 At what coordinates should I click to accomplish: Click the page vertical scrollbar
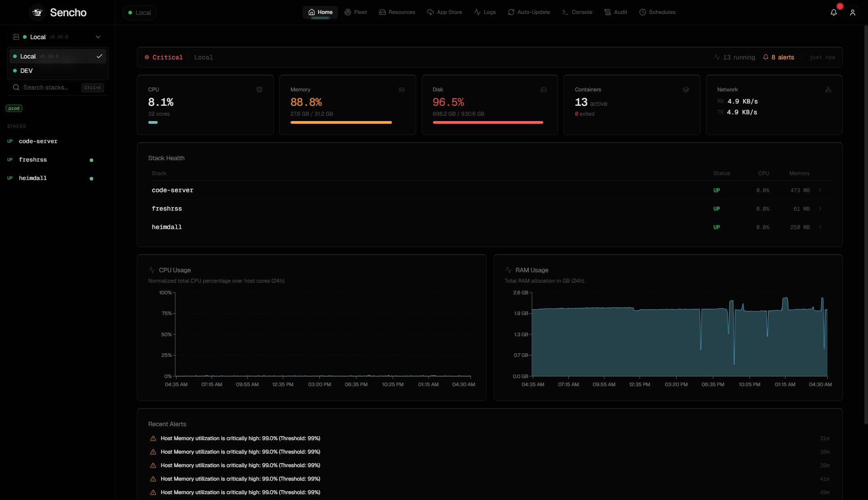click(x=866, y=225)
